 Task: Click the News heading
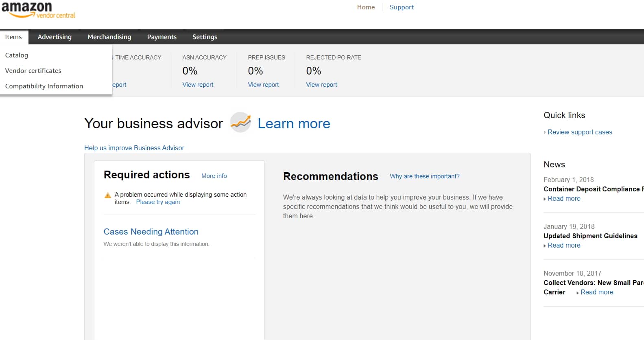pos(554,165)
